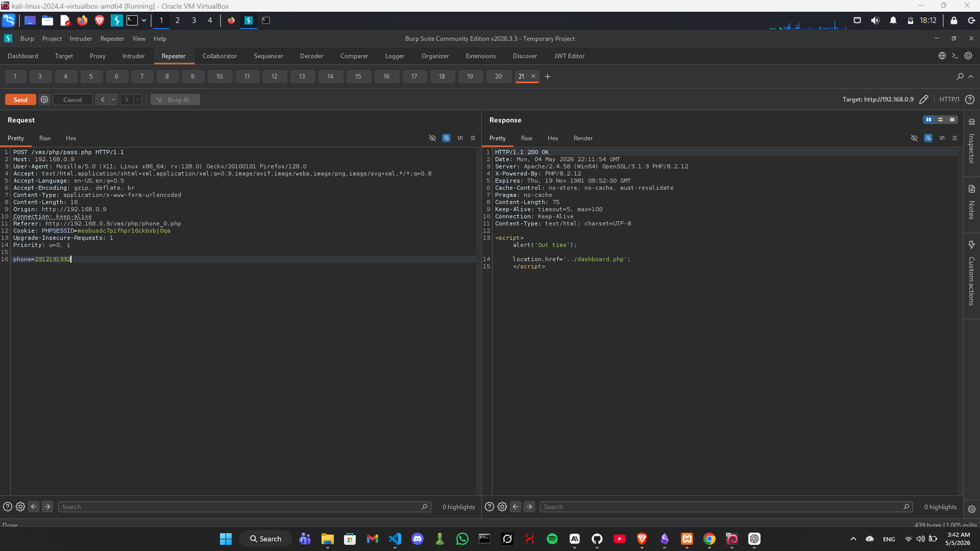Switch Request view to Hex
This screenshot has height=551, width=980.
coord(71,138)
